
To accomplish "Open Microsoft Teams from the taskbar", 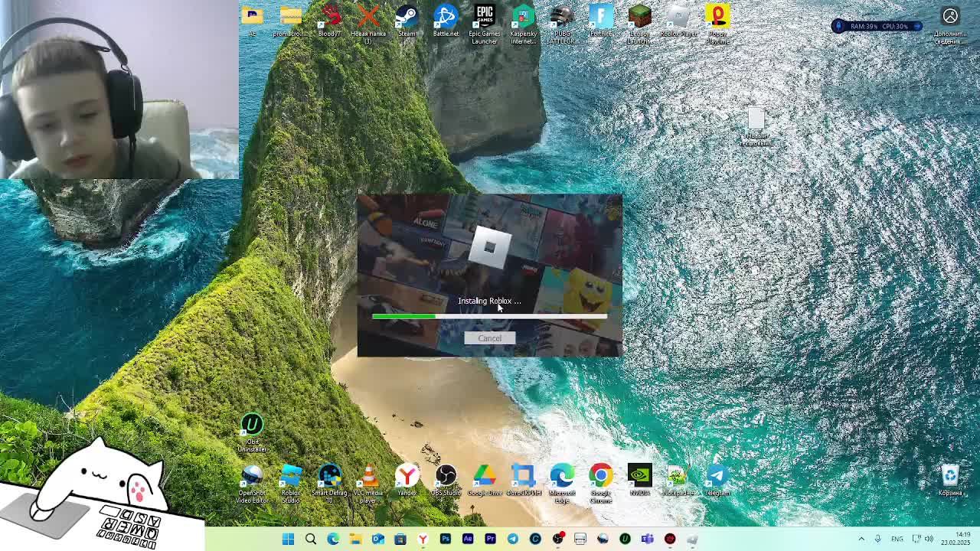I will click(x=647, y=540).
